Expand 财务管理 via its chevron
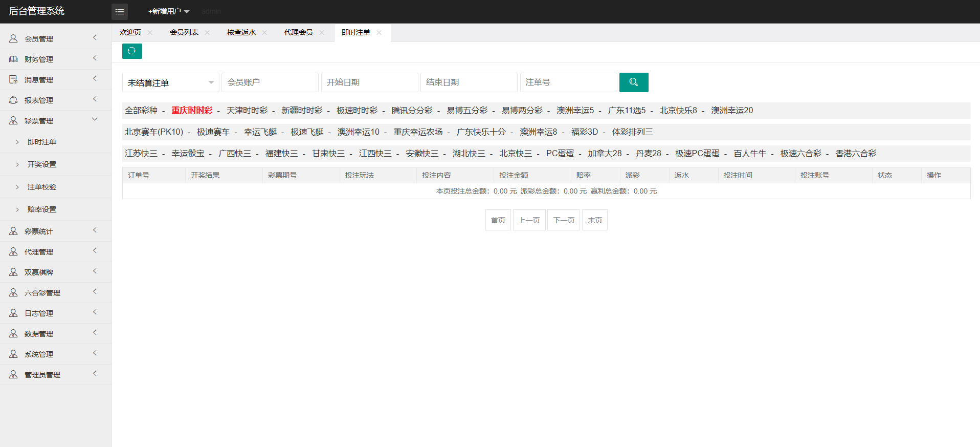Image resolution: width=980 pixels, height=447 pixels. (x=95, y=58)
